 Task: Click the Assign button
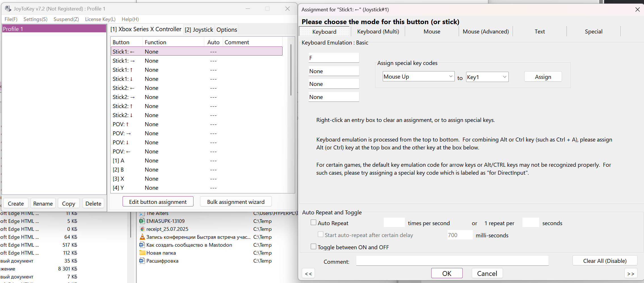[543, 77]
